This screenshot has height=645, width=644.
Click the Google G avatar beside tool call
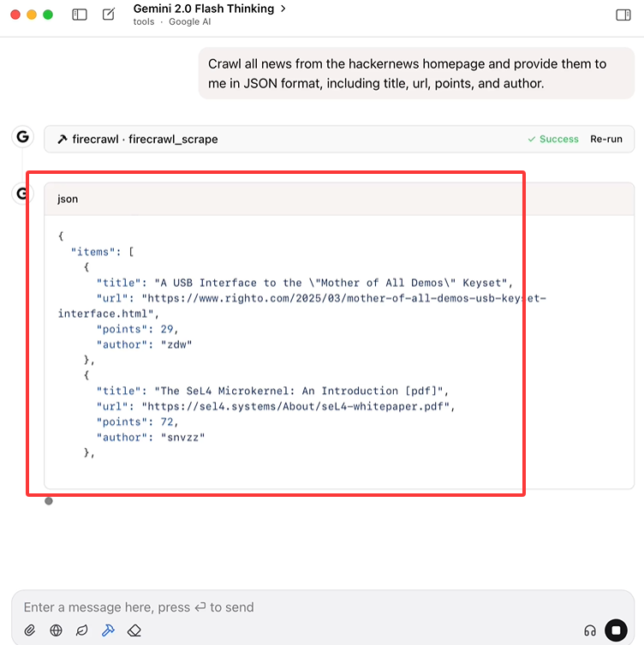tap(22, 136)
